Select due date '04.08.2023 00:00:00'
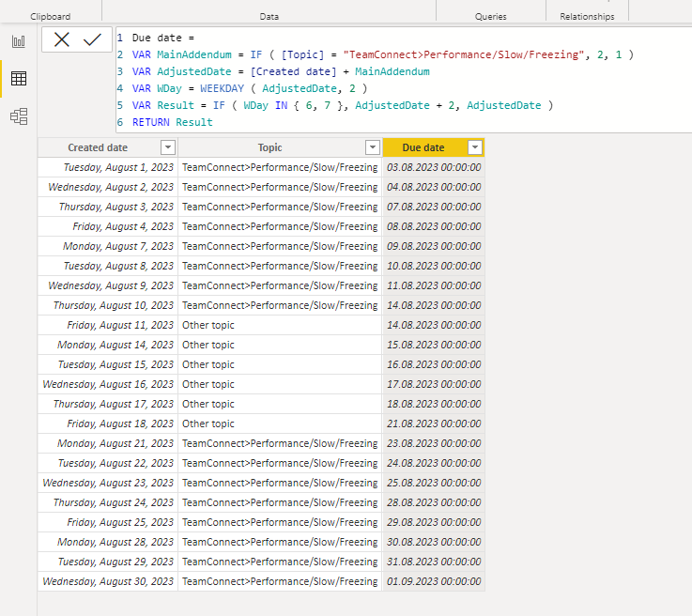The width and height of the screenshot is (692, 616). (434, 187)
